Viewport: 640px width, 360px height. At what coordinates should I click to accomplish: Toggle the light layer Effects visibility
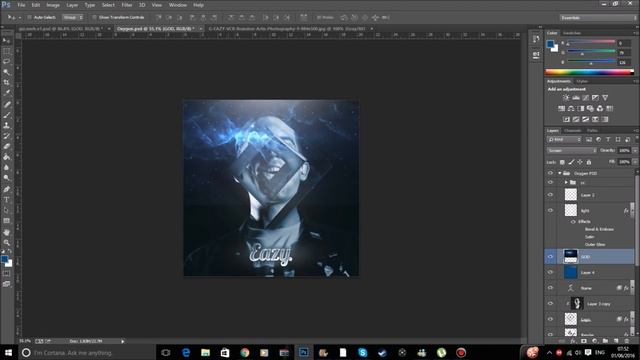pos(573,222)
